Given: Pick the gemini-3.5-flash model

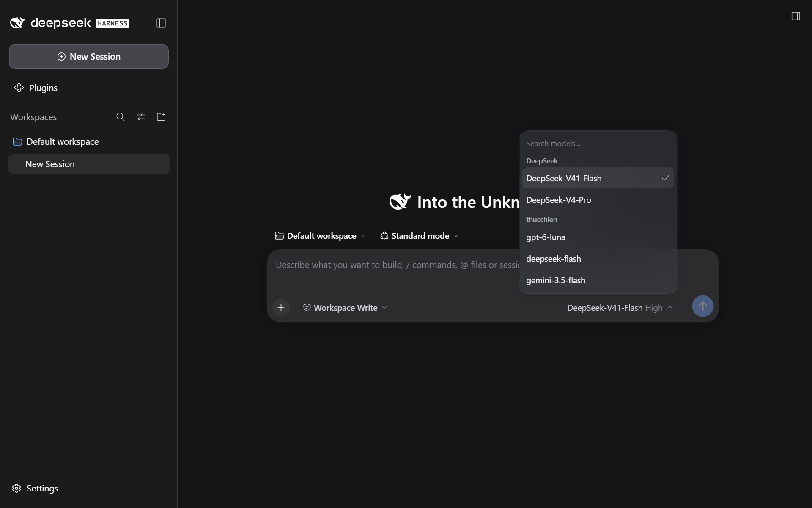Looking at the screenshot, I should [x=598, y=280].
